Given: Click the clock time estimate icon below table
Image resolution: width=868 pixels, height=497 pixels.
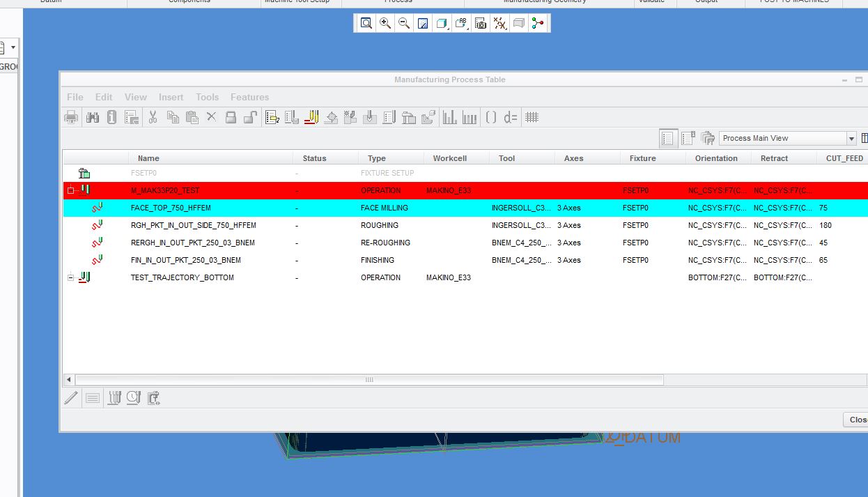Looking at the screenshot, I should [x=133, y=398].
